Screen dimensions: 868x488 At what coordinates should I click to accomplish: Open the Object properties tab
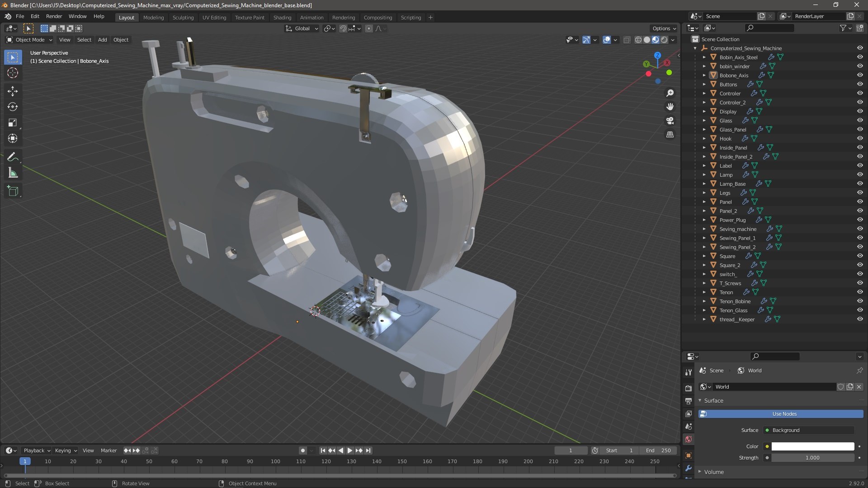coord(689,455)
